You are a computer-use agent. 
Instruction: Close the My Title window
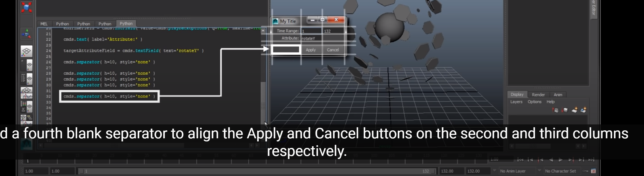pos(336,20)
